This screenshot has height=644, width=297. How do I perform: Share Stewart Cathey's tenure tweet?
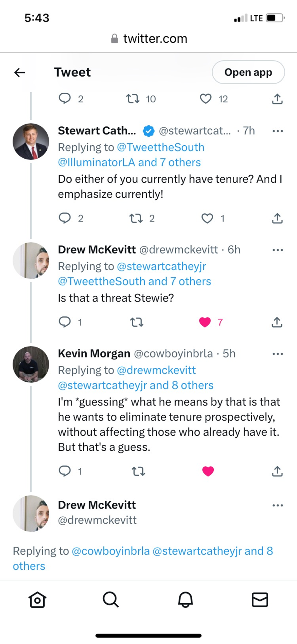click(x=277, y=218)
